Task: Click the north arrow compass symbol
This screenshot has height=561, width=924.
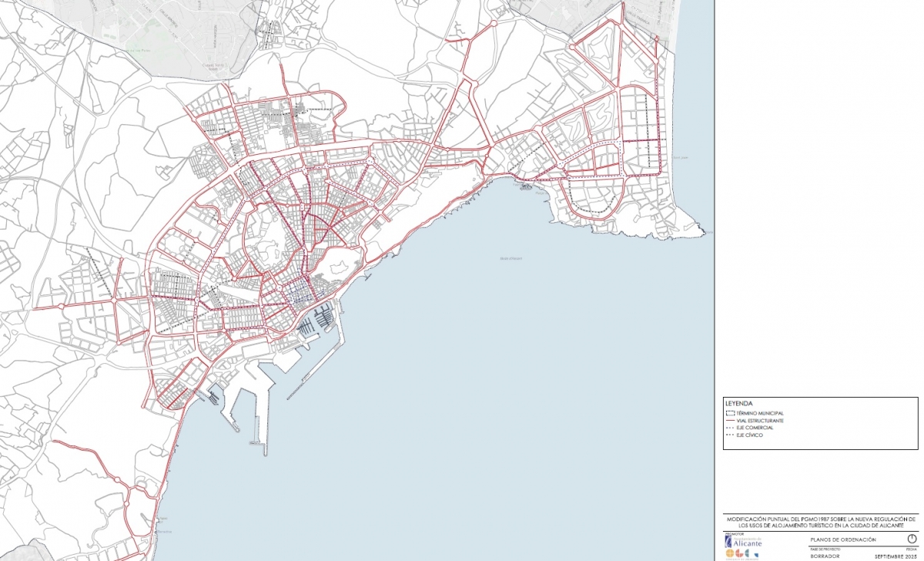Action: 911,539
